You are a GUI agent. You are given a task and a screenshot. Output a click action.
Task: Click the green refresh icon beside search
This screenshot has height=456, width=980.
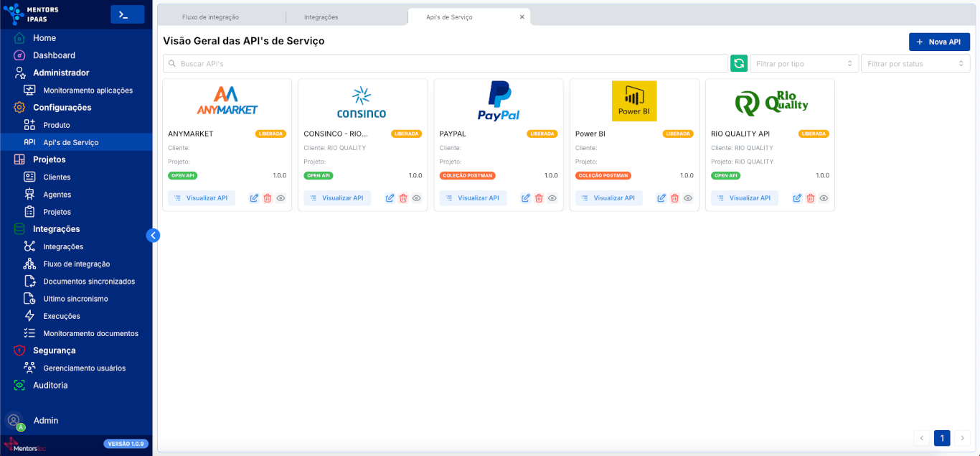(738, 63)
